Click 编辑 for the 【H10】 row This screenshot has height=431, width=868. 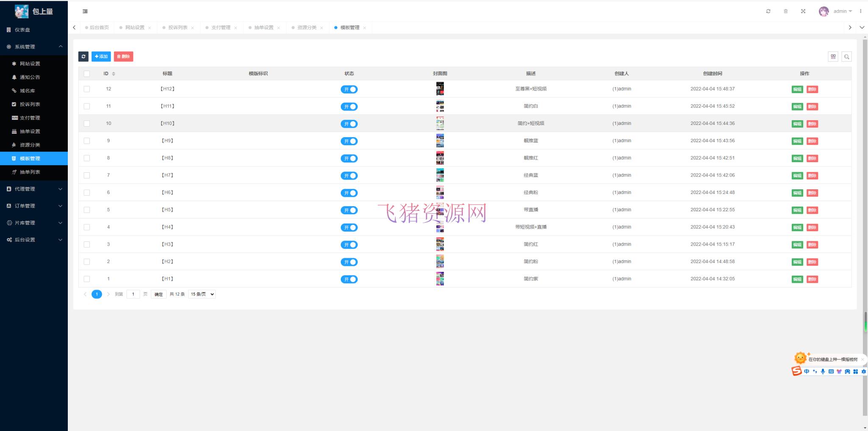(x=797, y=124)
